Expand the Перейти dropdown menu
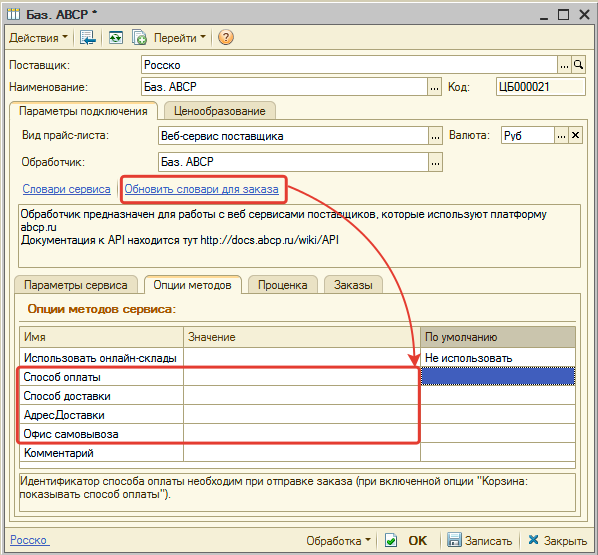The height and width of the screenshot is (555, 598). [180, 38]
